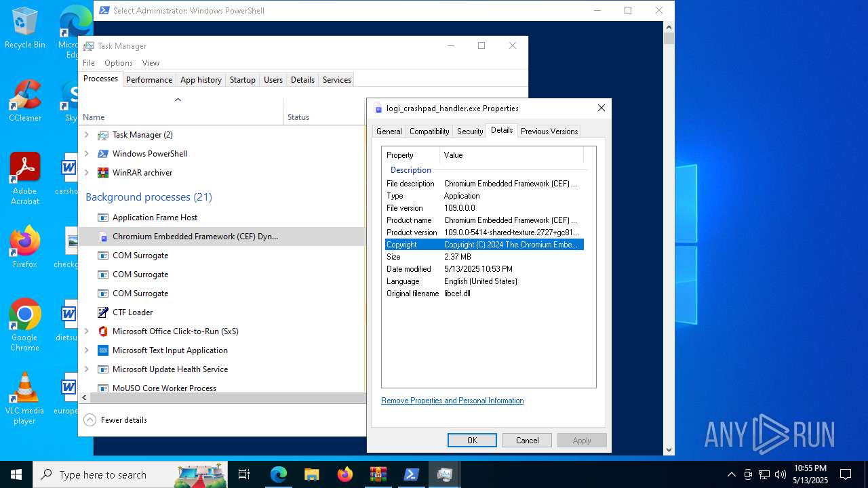
Task: Select Application Frame Host process
Action: tap(222, 218)
